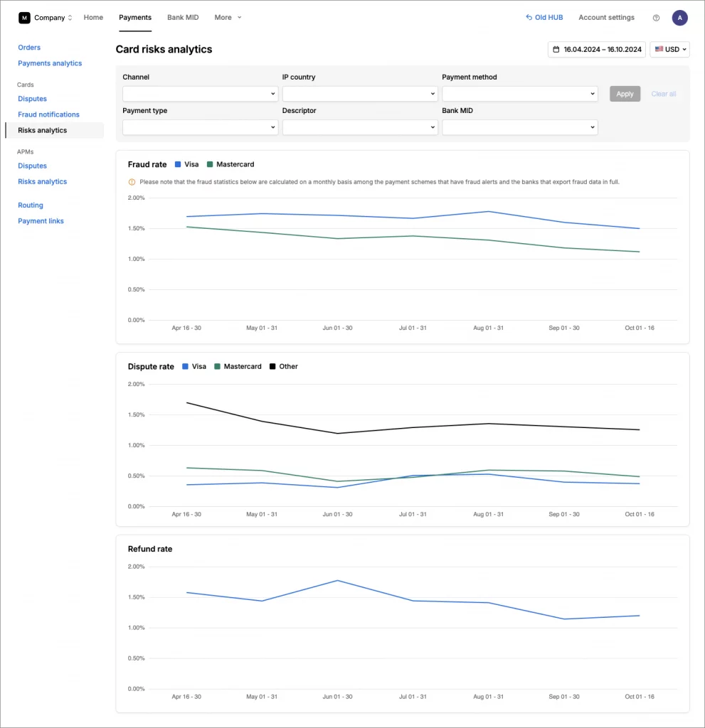Click the warning icon in the fraud statistics note
This screenshot has height=728, width=705.
(132, 182)
